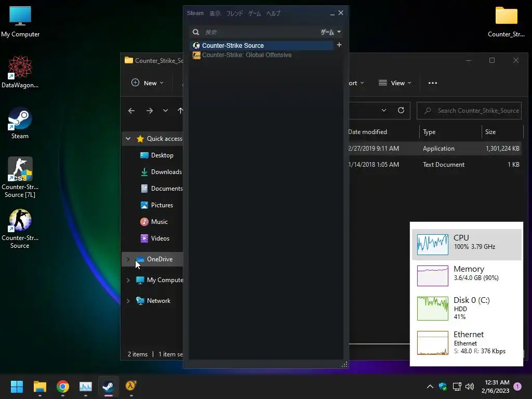This screenshot has height=399, width=532.
Task: Click Half-Life lambda icon in taskbar
Action: pos(131,387)
